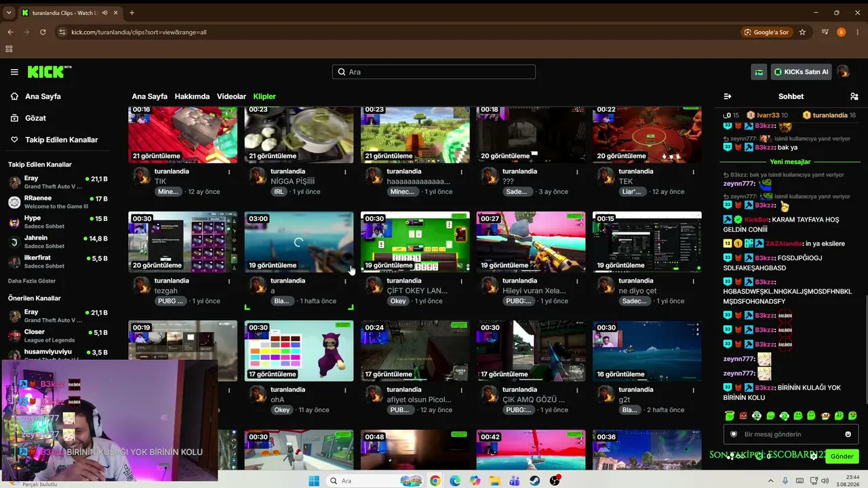Switch to the Hakkımda tab
Image resolution: width=868 pixels, height=488 pixels.
(192, 96)
